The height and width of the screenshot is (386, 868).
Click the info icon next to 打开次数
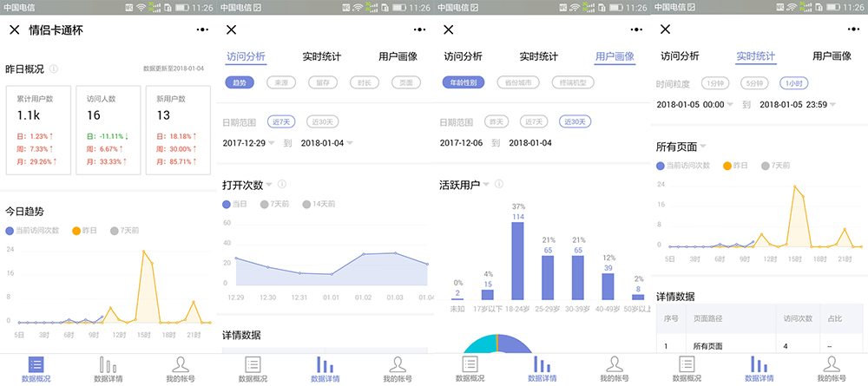click(282, 184)
